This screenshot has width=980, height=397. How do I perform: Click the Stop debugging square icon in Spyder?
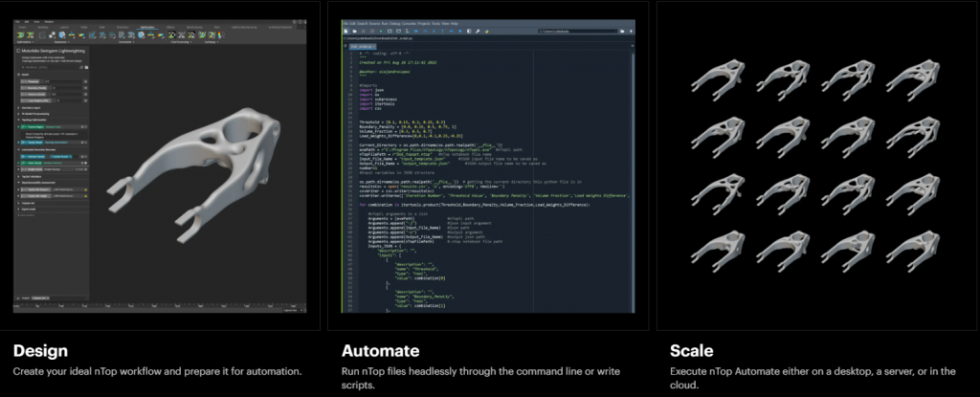pos(460,32)
